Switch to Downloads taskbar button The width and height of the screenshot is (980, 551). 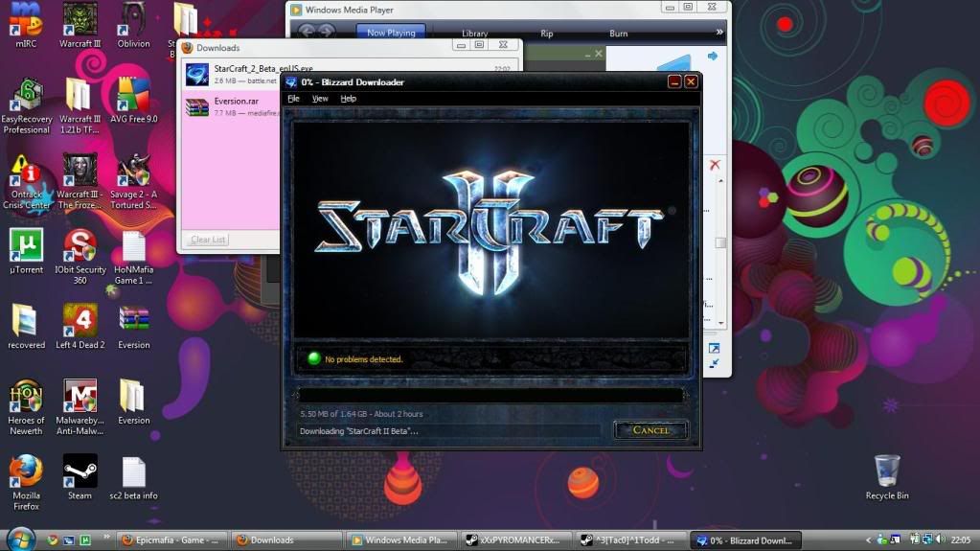[286, 540]
